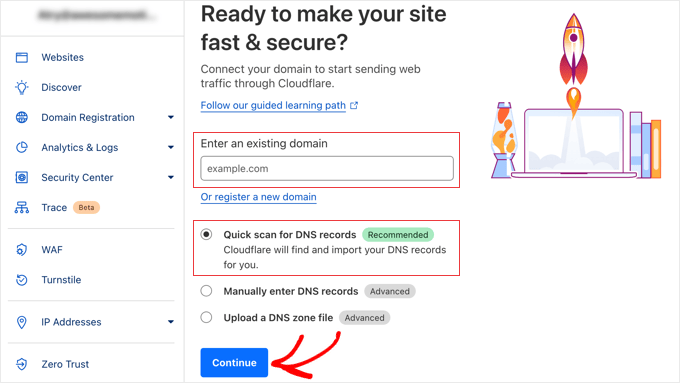
Task: Go to Trace in the sidebar
Action: pyautogui.click(x=54, y=208)
